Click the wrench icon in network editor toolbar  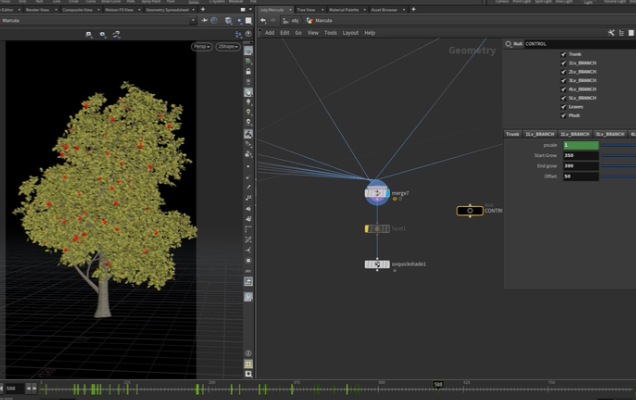609,32
